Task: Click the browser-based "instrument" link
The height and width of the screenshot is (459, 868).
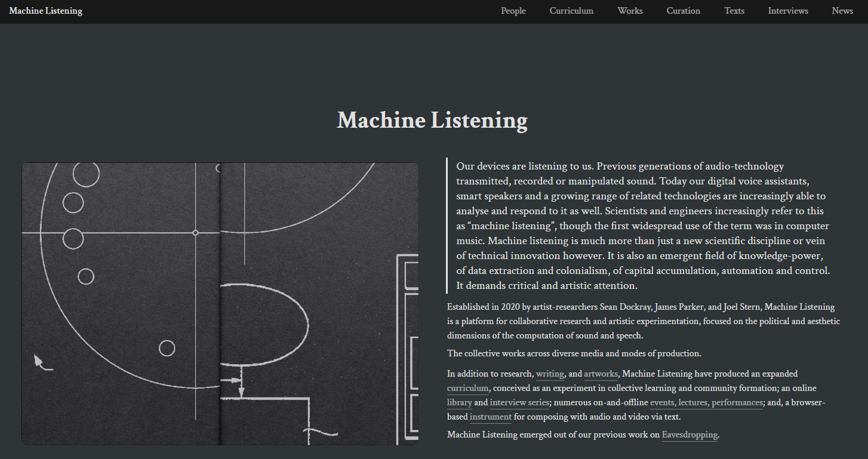Action: pyautogui.click(x=490, y=417)
